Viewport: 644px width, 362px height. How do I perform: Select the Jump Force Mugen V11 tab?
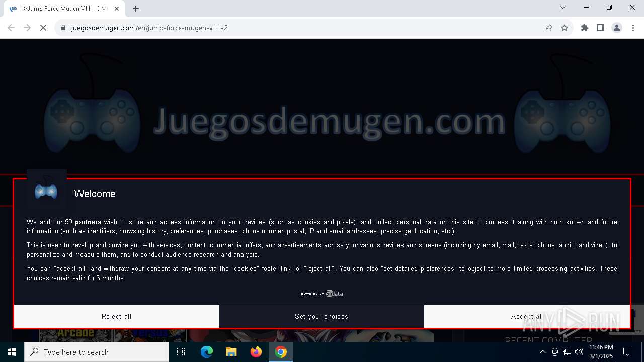(x=64, y=9)
